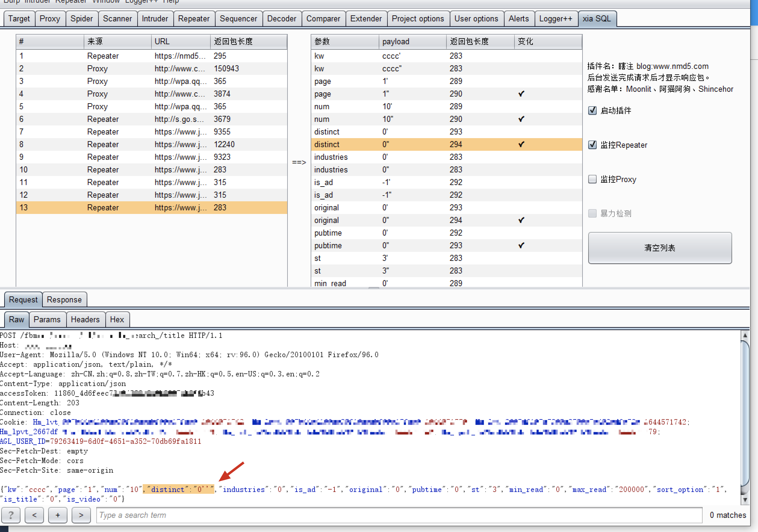Select row 2 with length 150943
The height and width of the screenshot is (532, 758).
coord(151,68)
